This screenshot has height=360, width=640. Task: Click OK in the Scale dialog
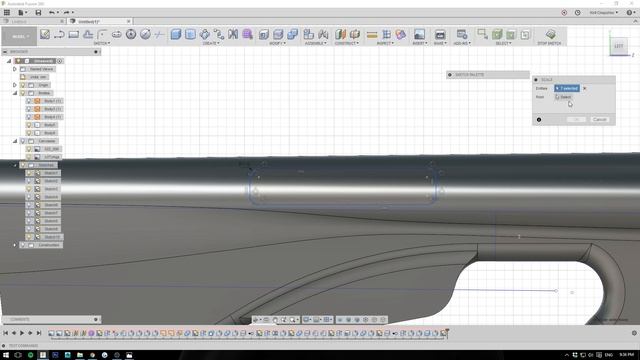point(576,120)
